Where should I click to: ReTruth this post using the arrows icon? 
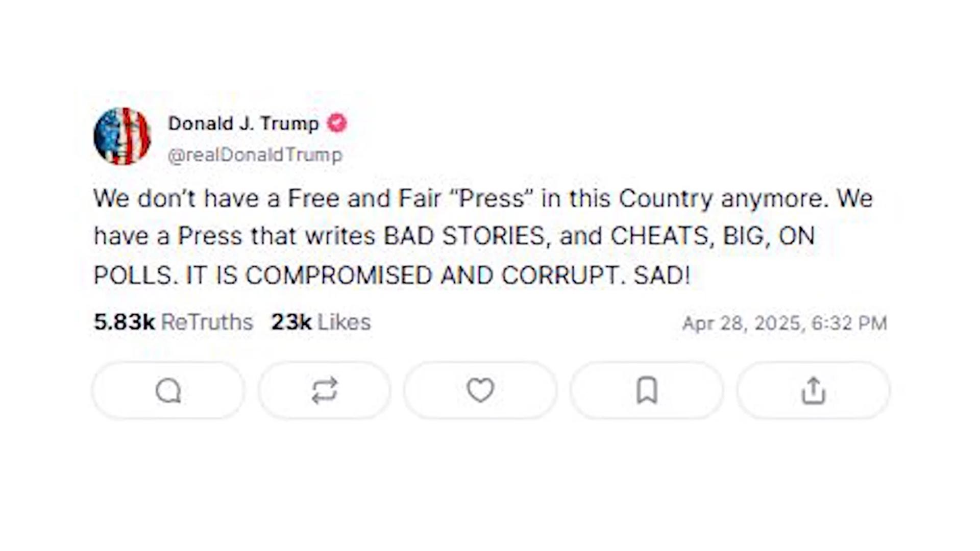(325, 391)
